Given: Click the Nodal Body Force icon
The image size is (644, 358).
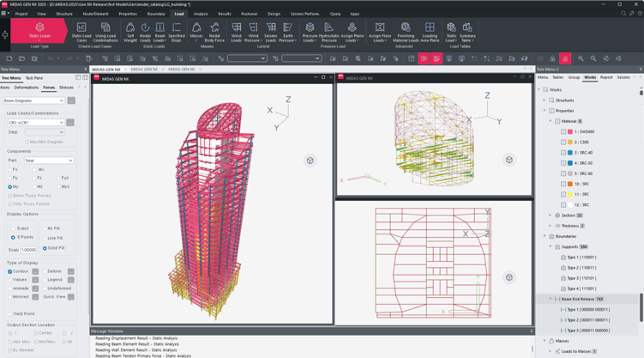Looking at the screenshot, I should click(x=214, y=32).
